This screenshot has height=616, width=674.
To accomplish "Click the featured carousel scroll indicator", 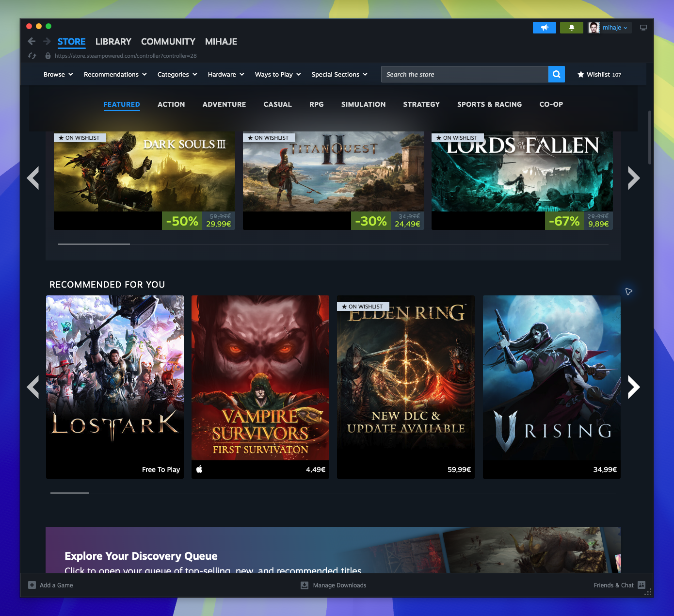I will pyautogui.click(x=94, y=244).
